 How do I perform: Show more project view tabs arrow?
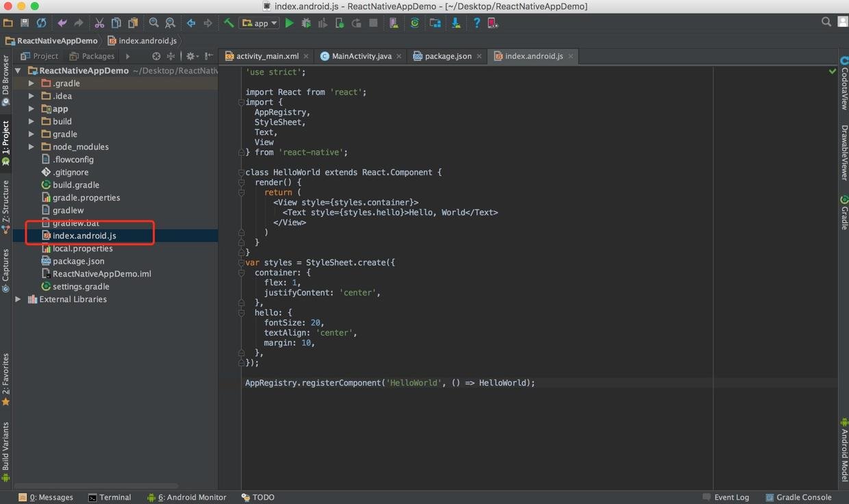click(x=127, y=56)
